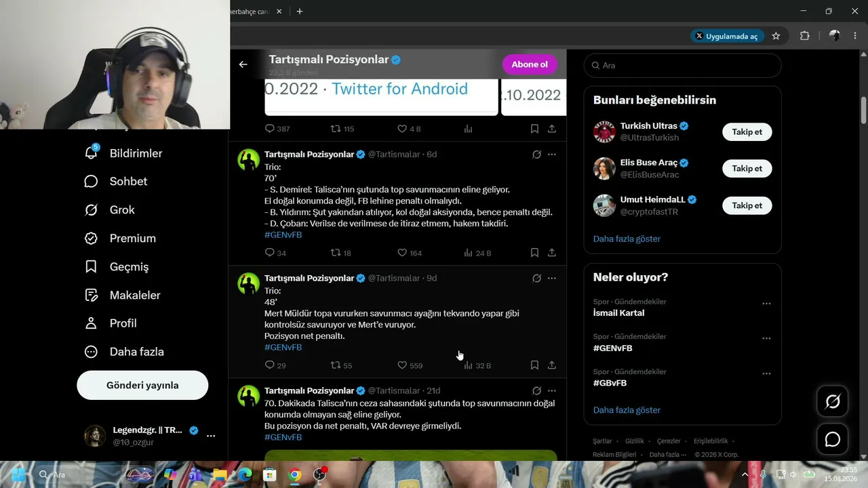Open more options for #GENvFB trend
868x488 pixels.
(766, 338)
